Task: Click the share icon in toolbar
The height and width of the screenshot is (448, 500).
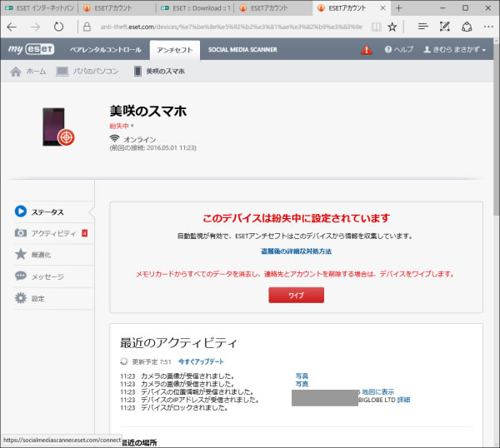Action: tap(467, 27)
